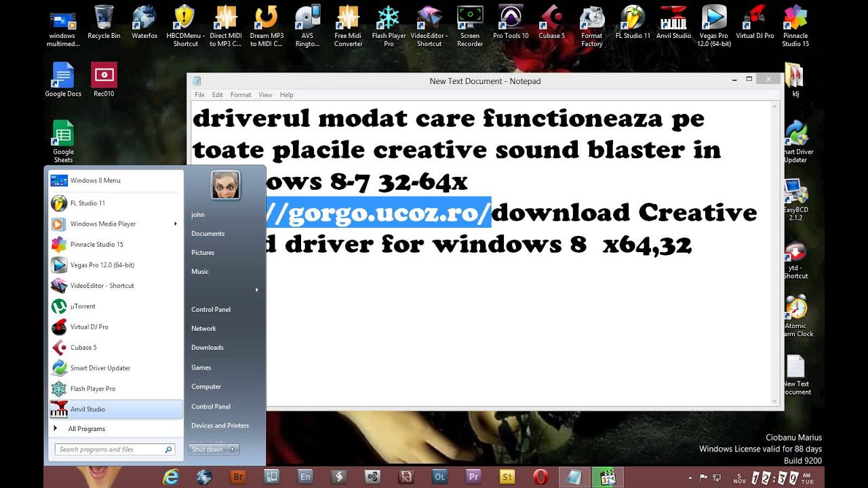868x488 pixels.
Task: Open Direct MIDI to MP3 Converter icon
Action: (x=226, y=24)
